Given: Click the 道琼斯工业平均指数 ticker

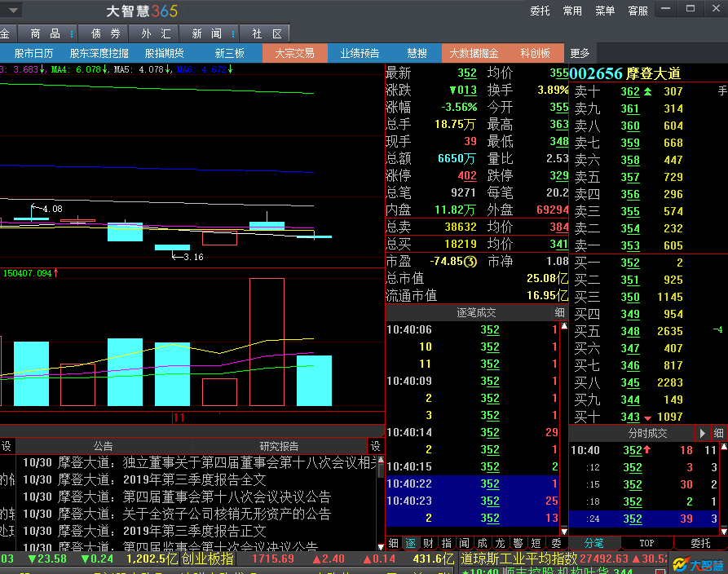Looking at the screenshot, I should pos(519,559).
